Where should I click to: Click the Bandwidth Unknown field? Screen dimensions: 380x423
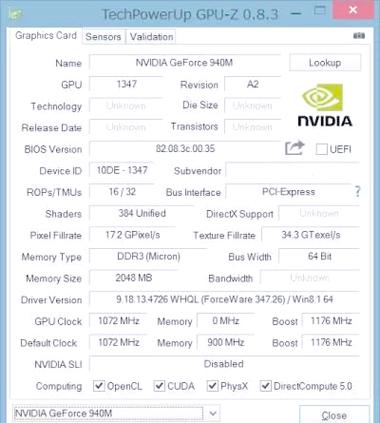point(310,278)
